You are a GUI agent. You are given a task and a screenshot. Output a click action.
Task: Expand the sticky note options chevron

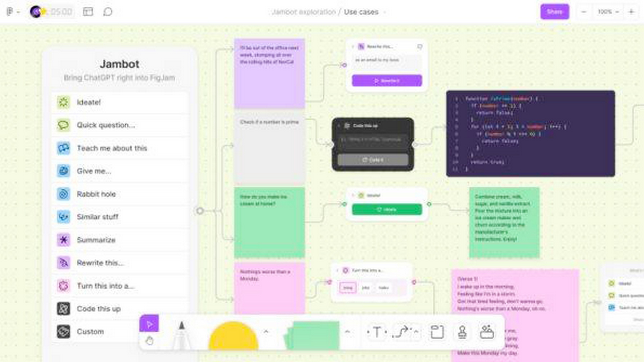[347, 332]
